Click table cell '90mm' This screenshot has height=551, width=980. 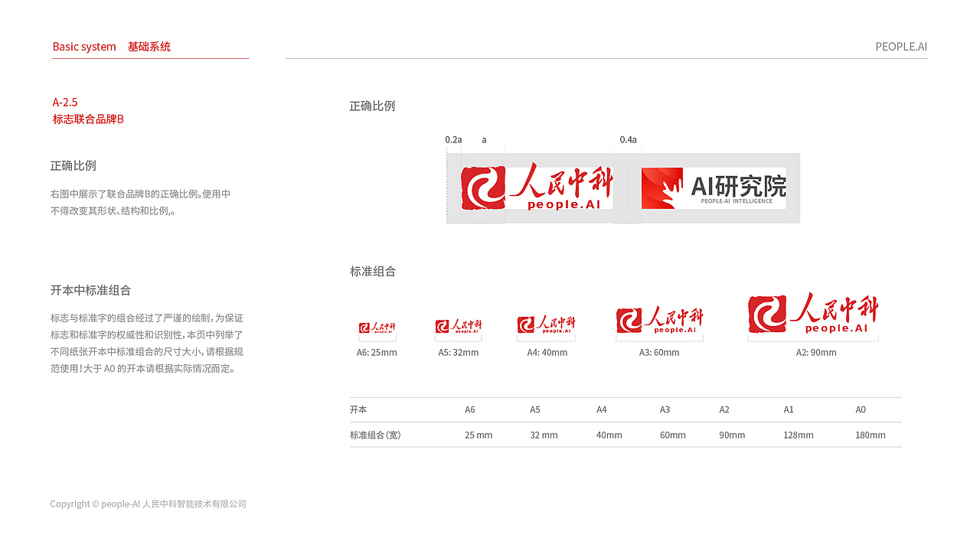[x=732, y=435]
